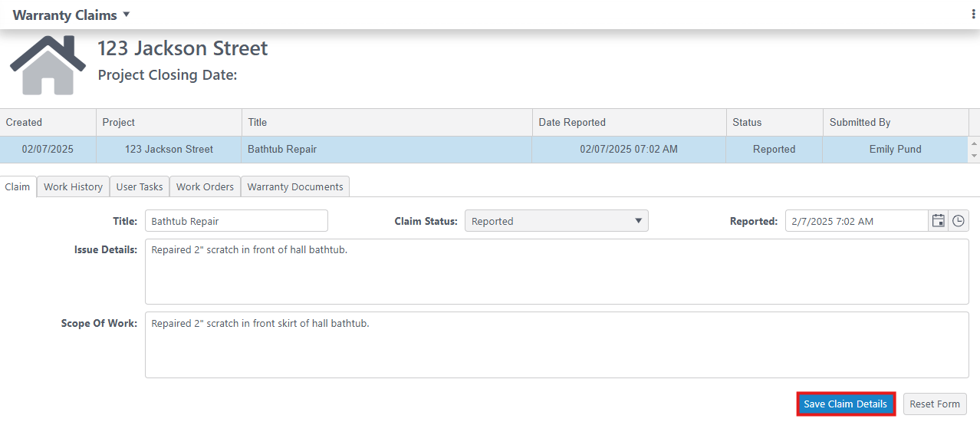Open the vertical three-dot options menu

973,15
